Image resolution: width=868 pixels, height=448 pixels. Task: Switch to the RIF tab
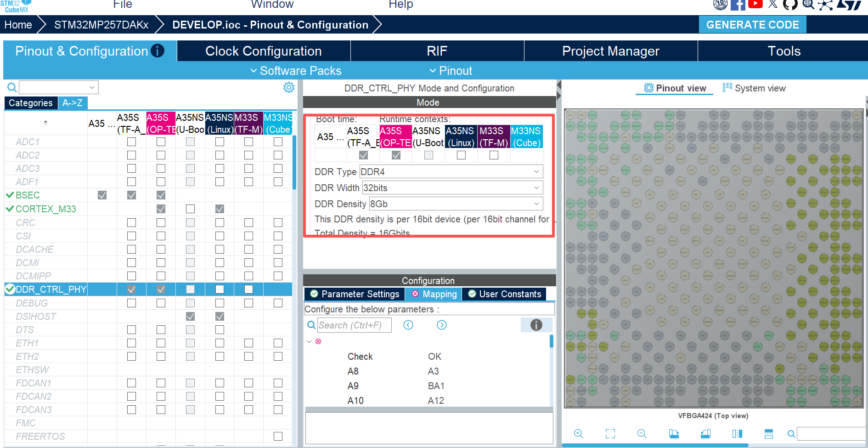(x=437, y=51)
